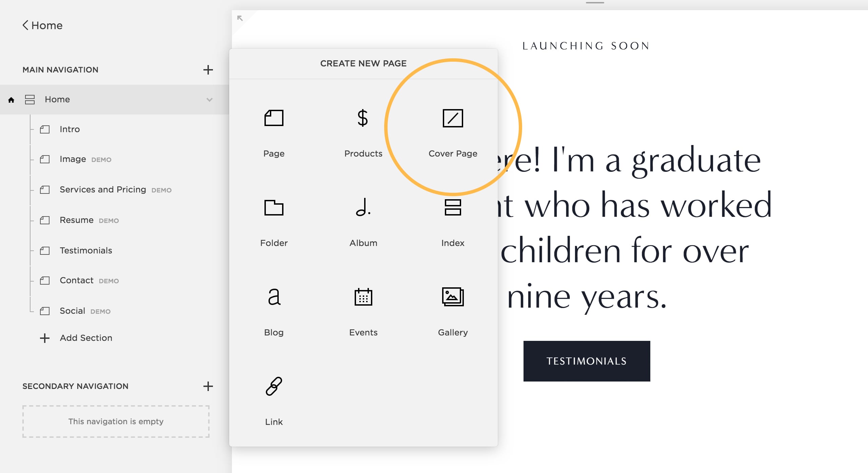Select the Gallery page type icon
This screenshot has width=868, height=473.
tap(452, 297)
